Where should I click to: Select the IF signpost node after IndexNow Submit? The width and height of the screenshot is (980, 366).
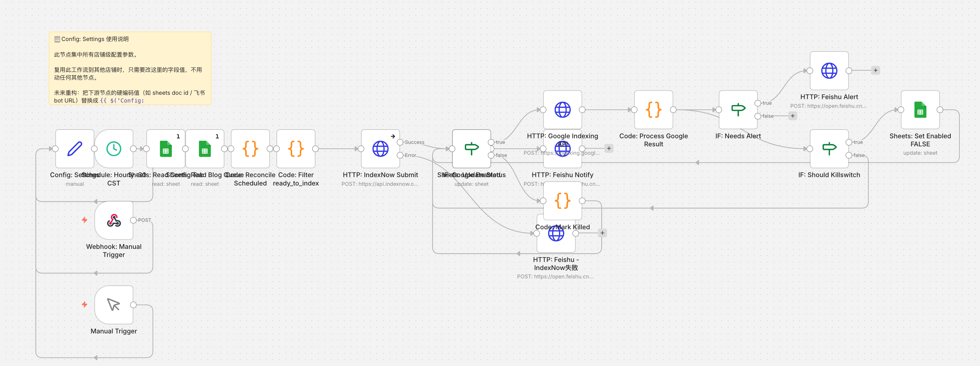[471, 149]
